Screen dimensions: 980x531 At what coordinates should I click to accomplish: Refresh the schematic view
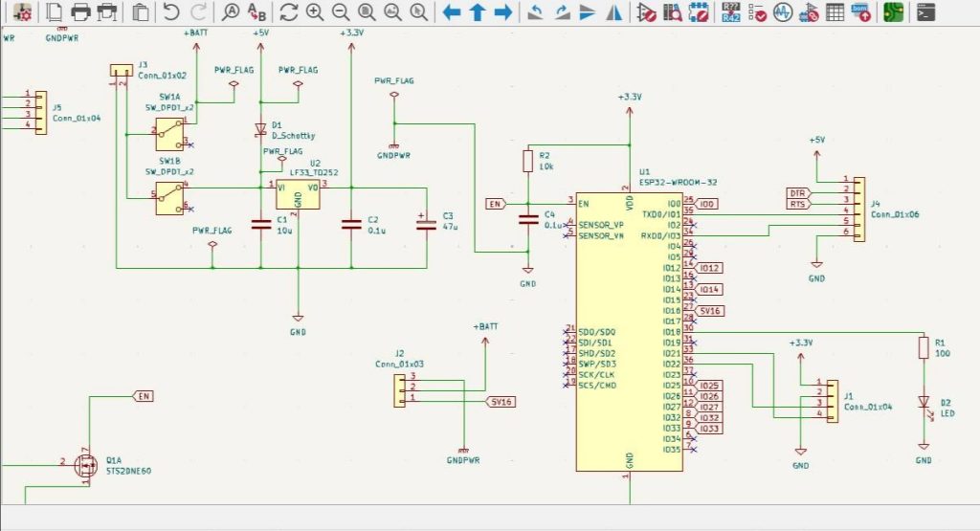288,12
